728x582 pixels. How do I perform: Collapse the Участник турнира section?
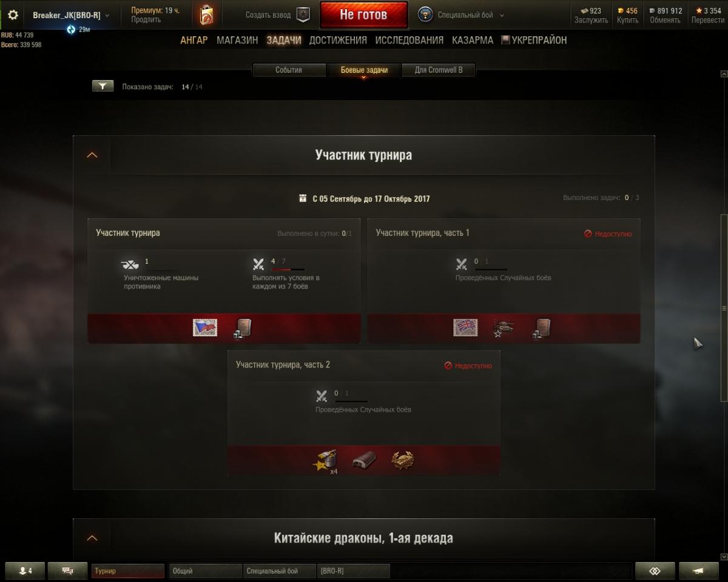92,155
